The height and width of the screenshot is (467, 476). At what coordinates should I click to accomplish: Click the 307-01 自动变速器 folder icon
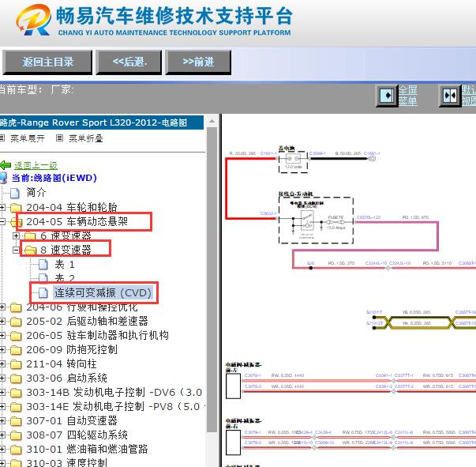click(x=16, y=421)
